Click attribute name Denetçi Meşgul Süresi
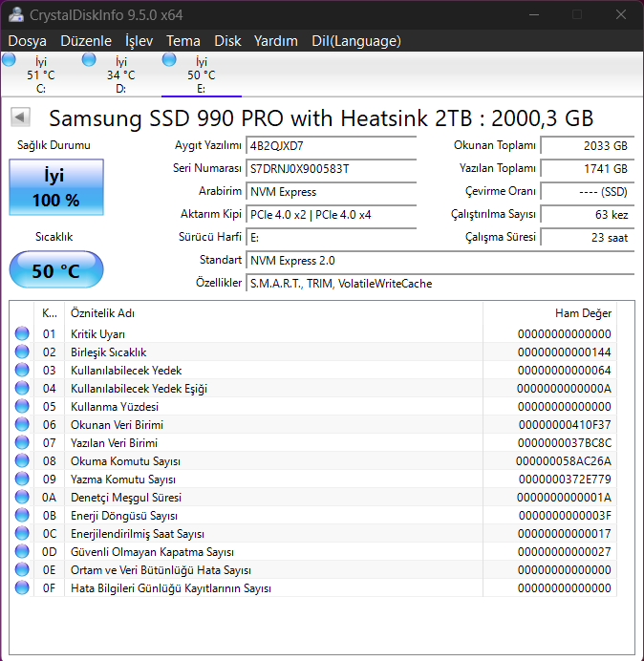This screenshot has height=661, width=644. 126,498
